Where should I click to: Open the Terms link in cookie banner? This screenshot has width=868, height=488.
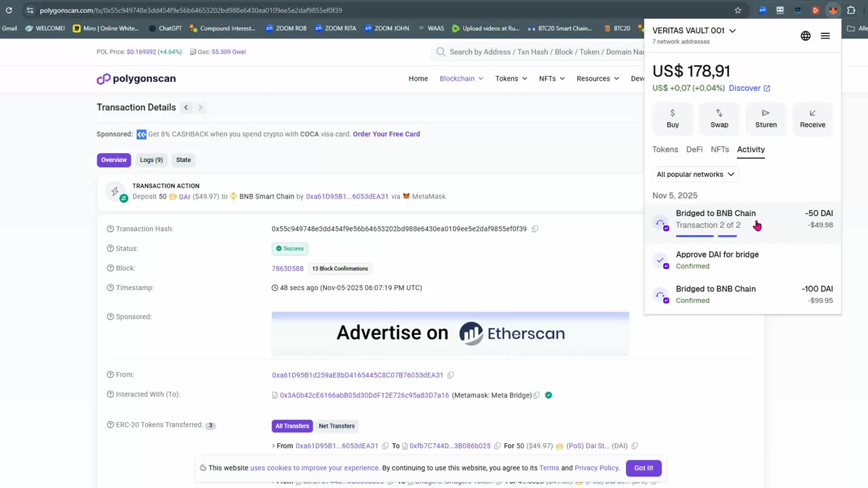(549, 468)
